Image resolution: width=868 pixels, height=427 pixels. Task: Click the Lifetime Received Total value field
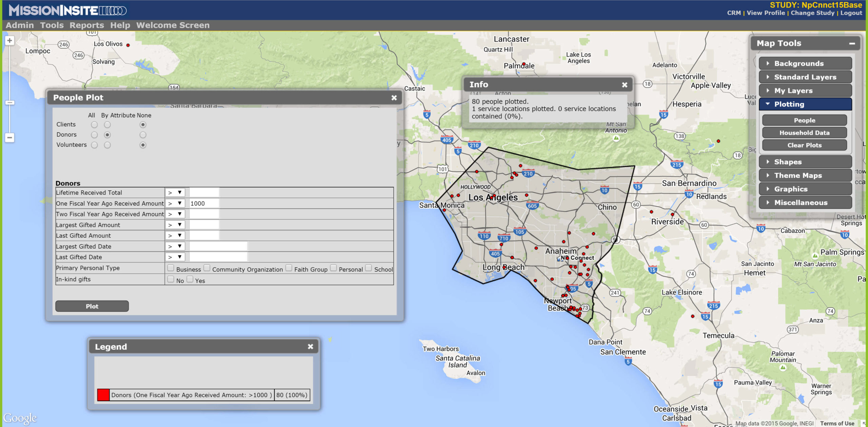204,193
